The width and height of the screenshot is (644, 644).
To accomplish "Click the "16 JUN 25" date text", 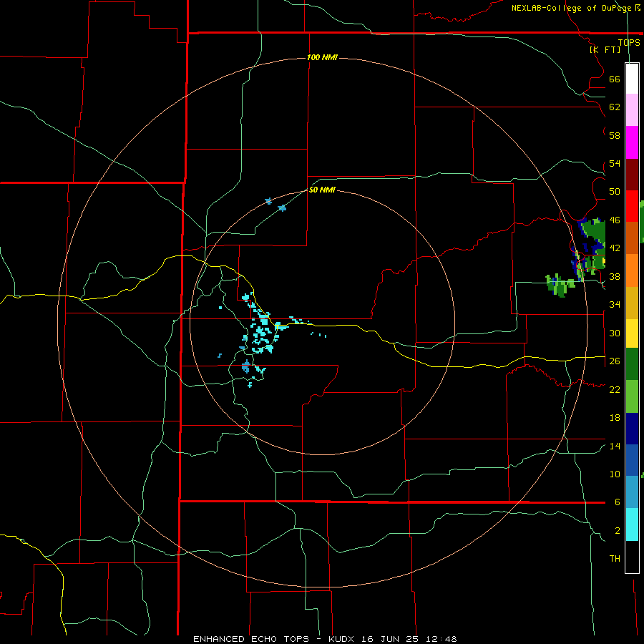I will pos(391,639).
